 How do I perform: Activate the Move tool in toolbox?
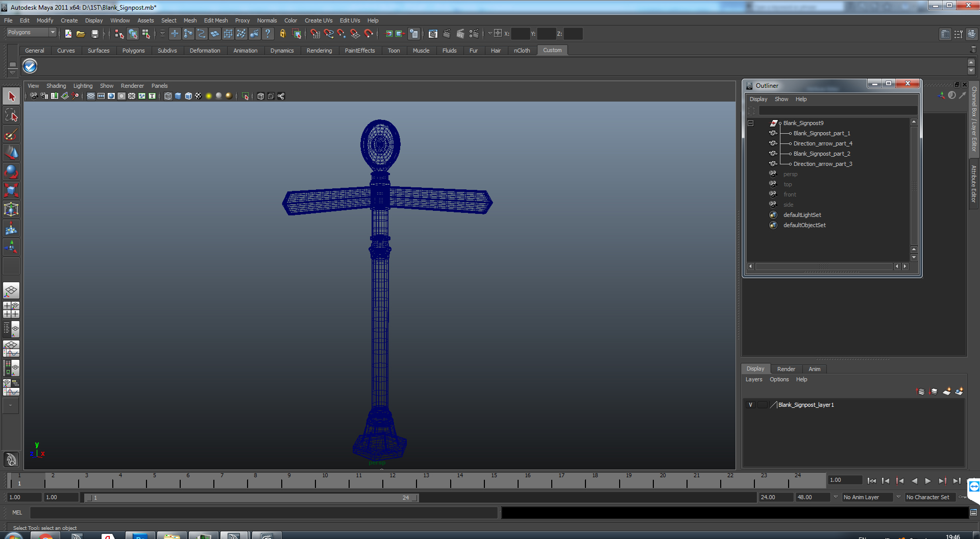11,153
